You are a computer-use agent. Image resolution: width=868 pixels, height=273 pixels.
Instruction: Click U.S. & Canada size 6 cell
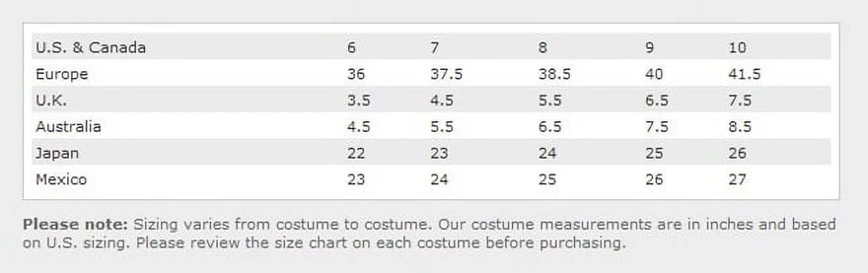click(x=351, y=48)
